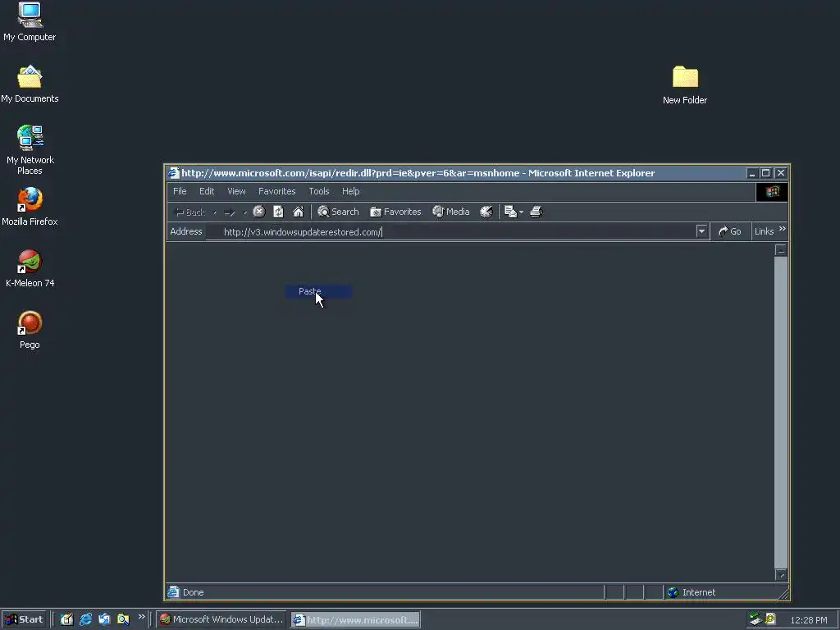The height and width of the screenshot is (630, 840).
Task: Click the tray icon beside the clock
Action: point(770,619)
